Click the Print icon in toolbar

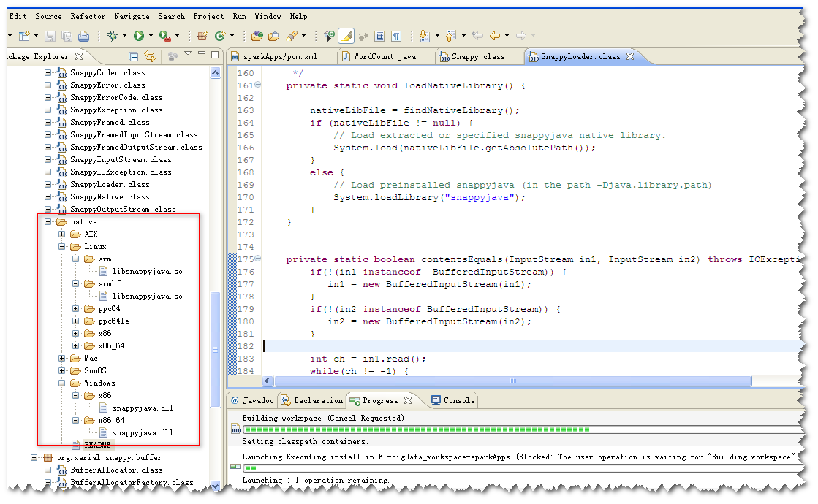click(83, 35)
